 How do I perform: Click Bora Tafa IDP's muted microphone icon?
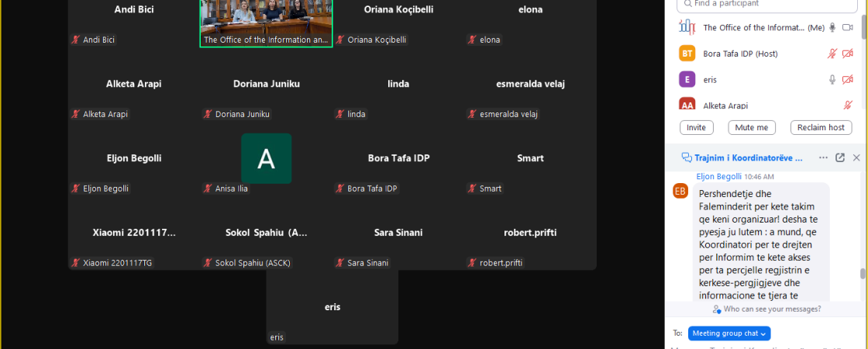832,54
